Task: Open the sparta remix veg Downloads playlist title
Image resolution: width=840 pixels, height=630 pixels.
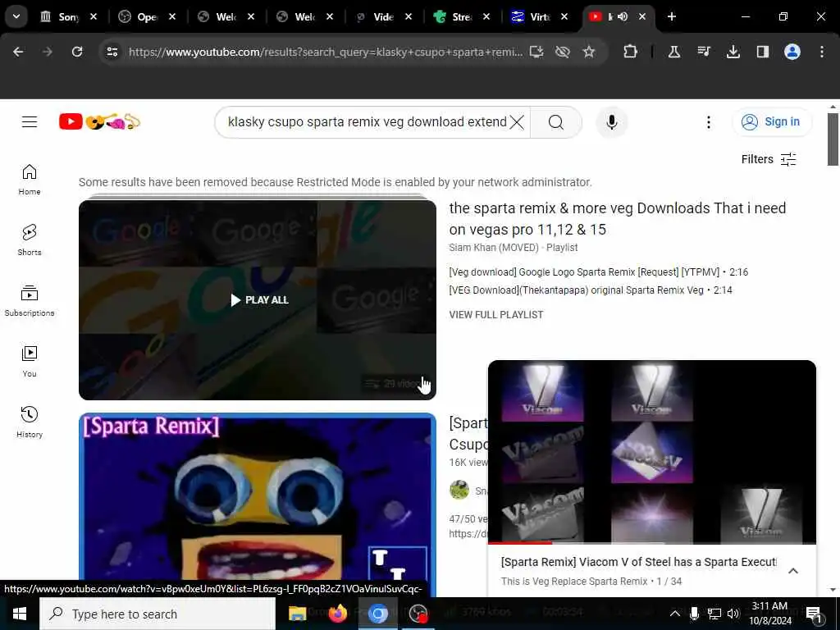Action: coord(617,218)
